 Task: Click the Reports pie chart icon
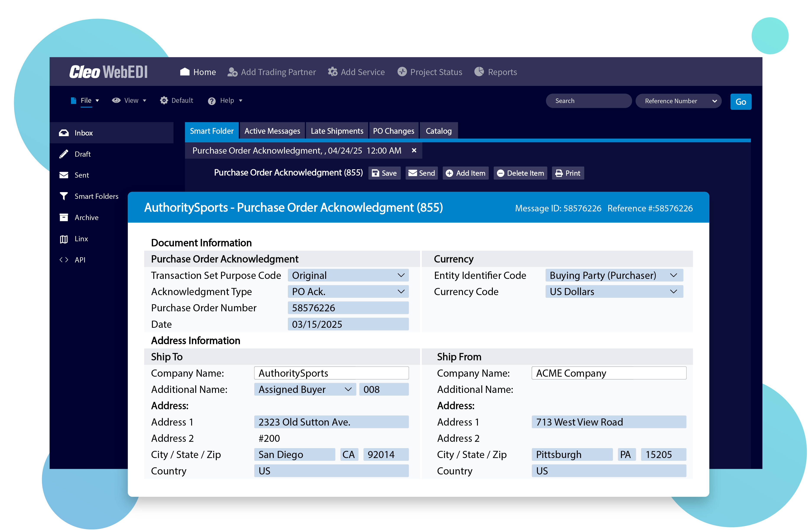pos(479,72)
